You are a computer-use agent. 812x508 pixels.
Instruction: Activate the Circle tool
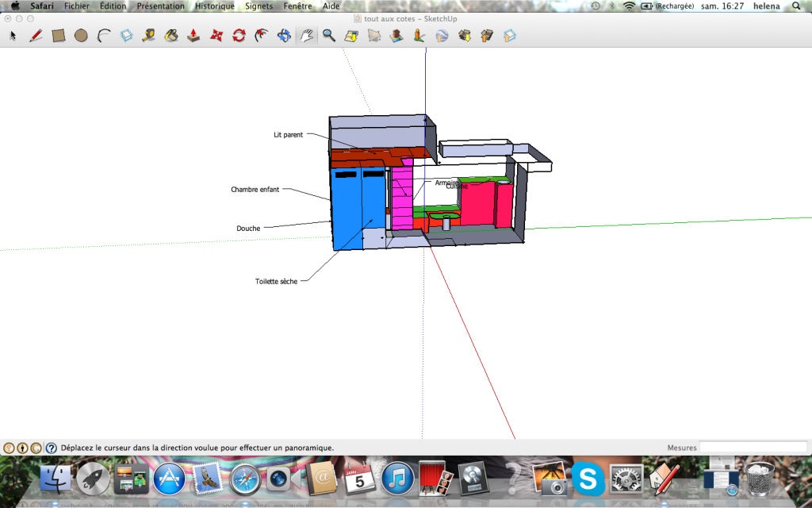point(81,36)
